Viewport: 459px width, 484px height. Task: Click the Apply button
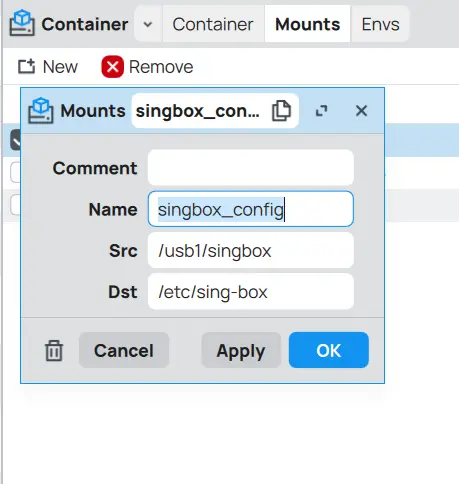(x=241, y=350)
